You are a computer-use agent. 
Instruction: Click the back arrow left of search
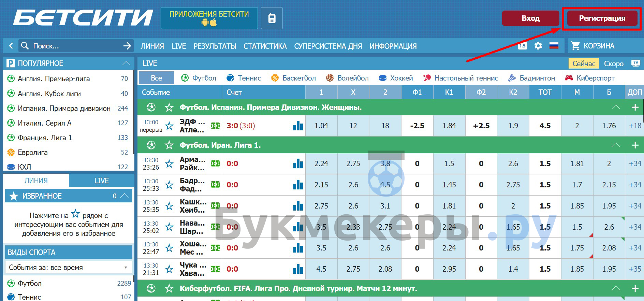pos(11,46)
